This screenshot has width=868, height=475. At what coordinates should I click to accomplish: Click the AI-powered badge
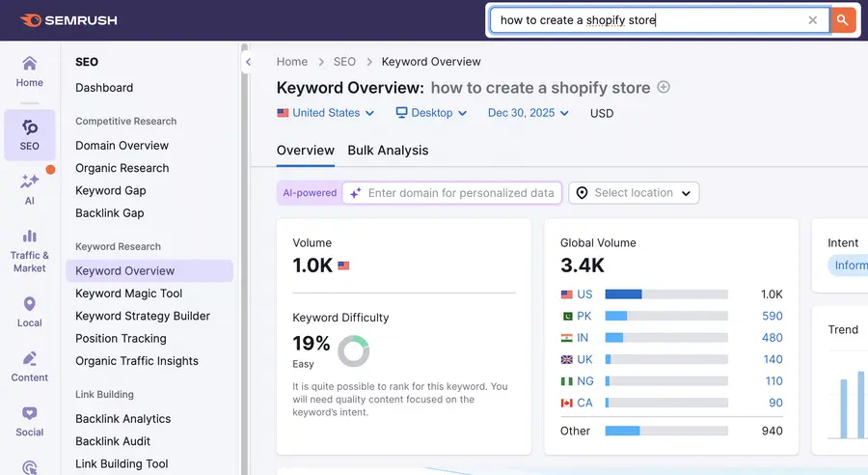pyautogui.click(x=310, y=193)
